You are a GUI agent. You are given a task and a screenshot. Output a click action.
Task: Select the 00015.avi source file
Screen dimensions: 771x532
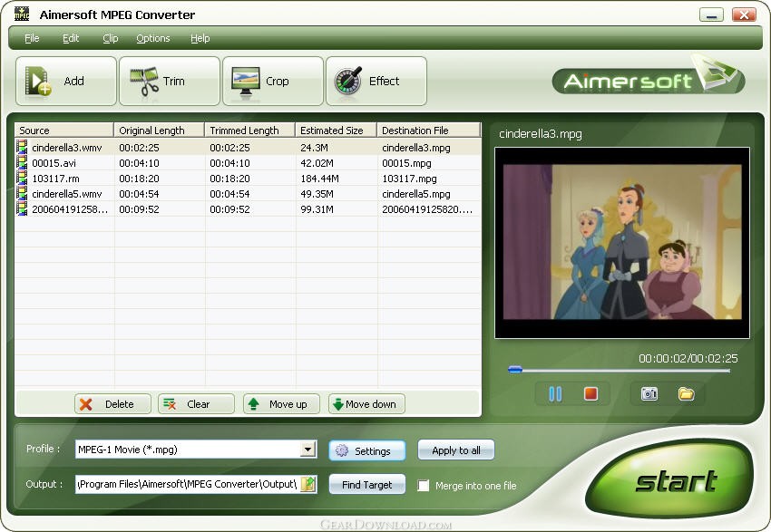pos(54,163)
